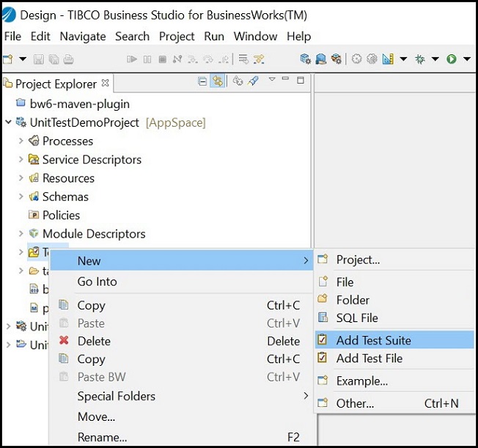The height and width of the screenshot is (448, 478).
Task: Select Add Test Suite in New submenu
Action: click(x=394, y=340)
